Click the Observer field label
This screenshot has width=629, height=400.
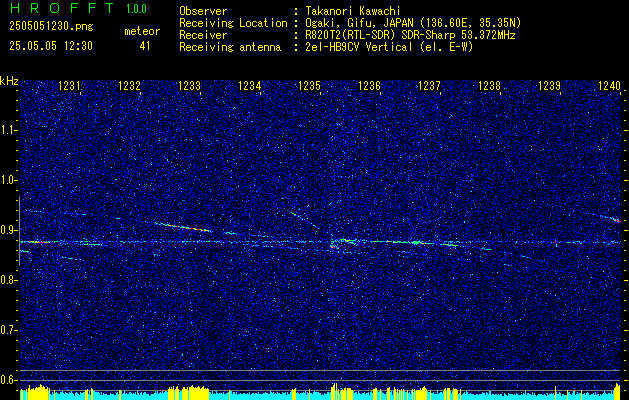tap(203, 11)
